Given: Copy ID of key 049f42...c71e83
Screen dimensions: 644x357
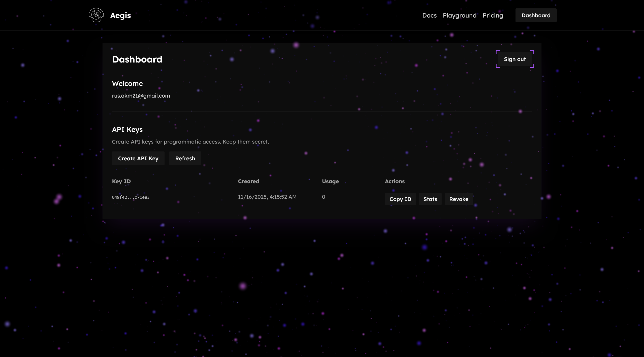Looking at the screenshot, I should coord(400,199).
